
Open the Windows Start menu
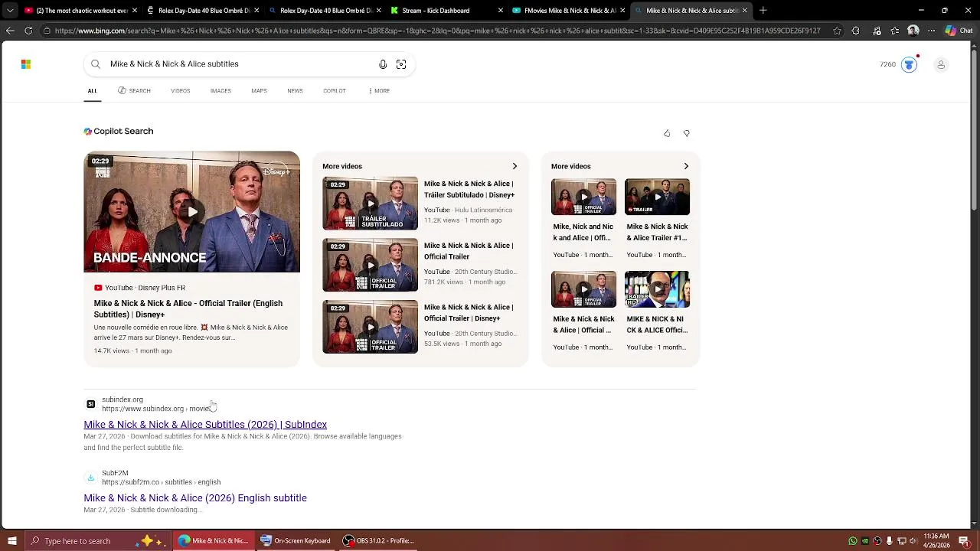(11, 541)
